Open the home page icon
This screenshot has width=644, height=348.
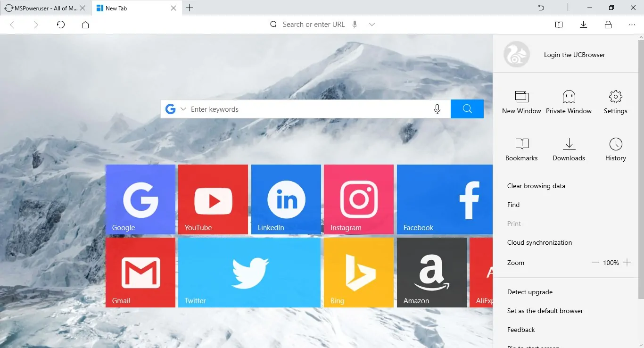(85, 25)
